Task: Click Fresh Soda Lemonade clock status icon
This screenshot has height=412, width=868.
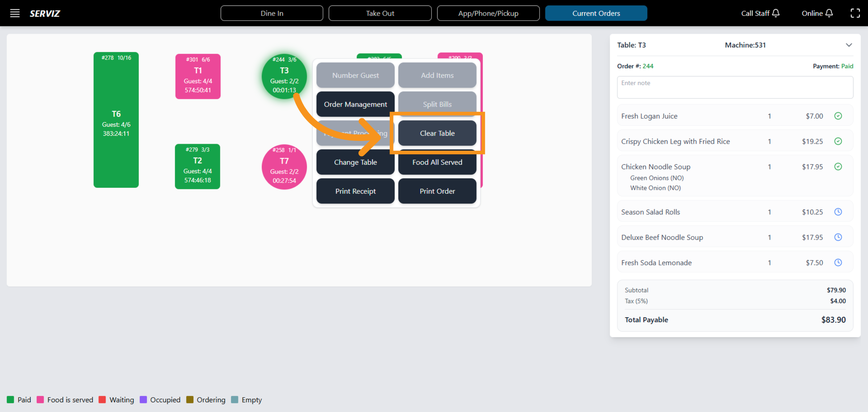Action: (838, 262)
